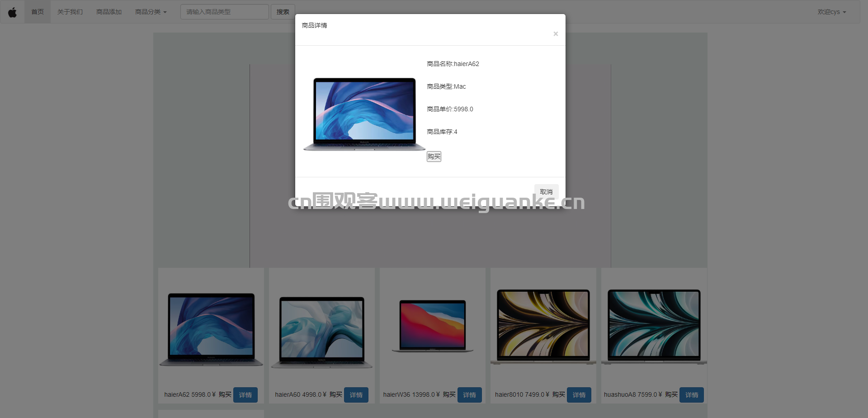The width and height of the screenshot is (868, 418).
Task: Open 详情 for haierA62 card
Action: point(245,395)
